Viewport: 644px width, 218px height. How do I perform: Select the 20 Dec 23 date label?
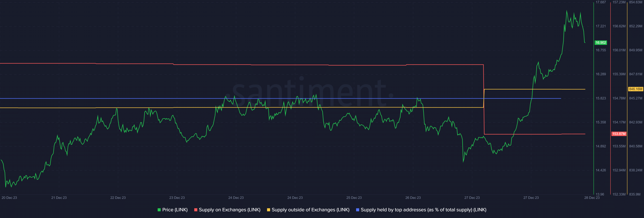[9, 198]
